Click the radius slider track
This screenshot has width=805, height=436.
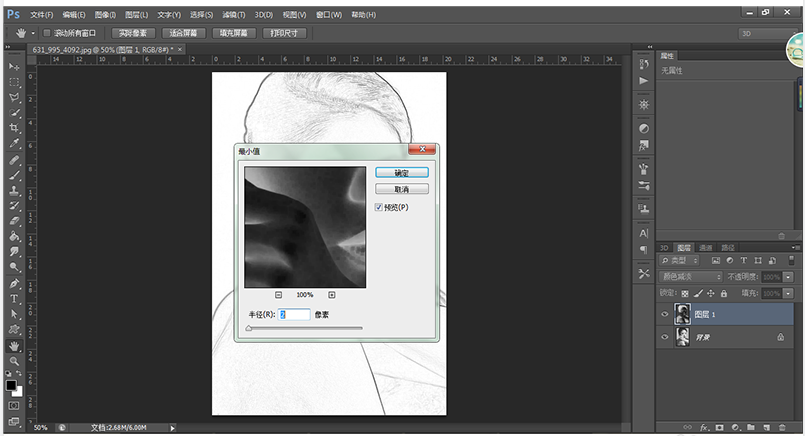pos(304,327)
